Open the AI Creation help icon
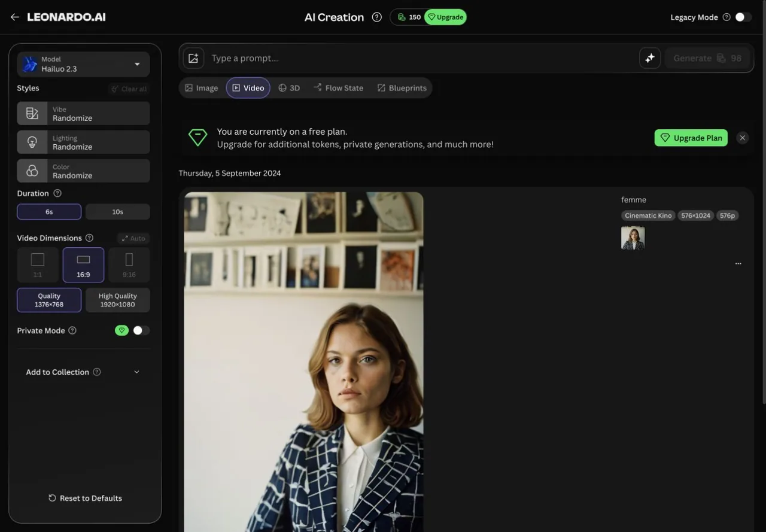Image resolution: width=766 pixels, height=532 pixels. click(376, 17)
